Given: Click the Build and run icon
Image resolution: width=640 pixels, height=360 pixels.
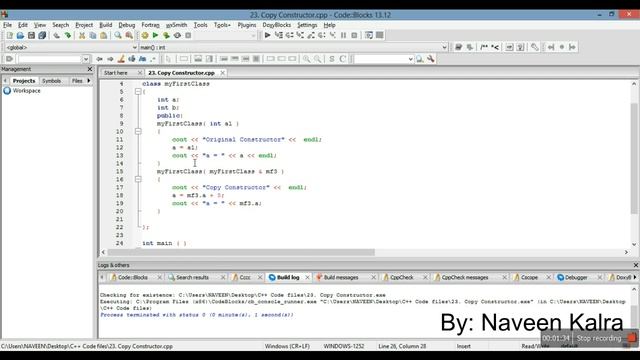Looking at the screenshot, I should (166, 36).
